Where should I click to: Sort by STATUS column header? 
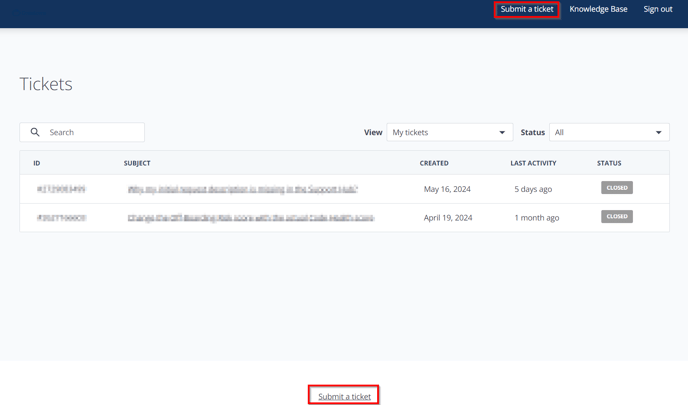click(609, 163)
